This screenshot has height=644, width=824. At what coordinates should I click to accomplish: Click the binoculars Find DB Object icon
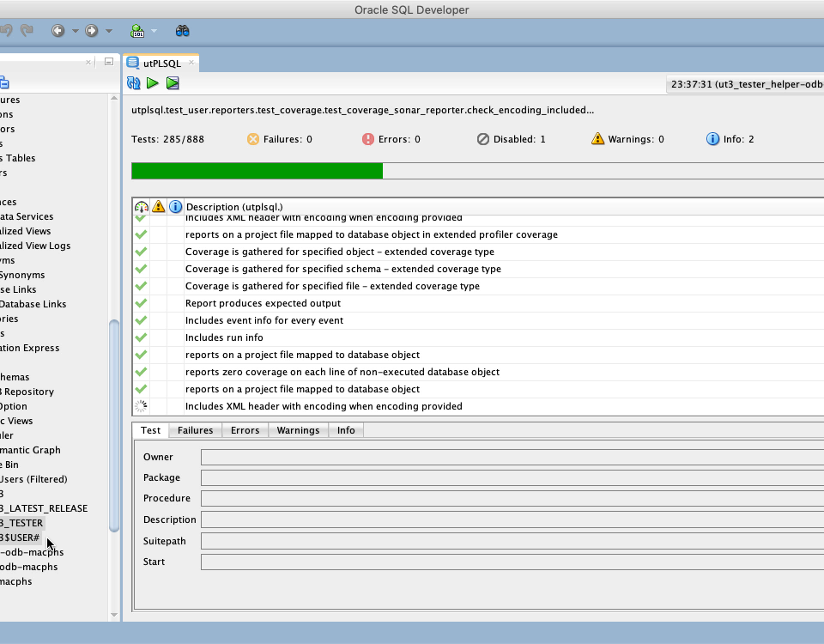[182, 31]
